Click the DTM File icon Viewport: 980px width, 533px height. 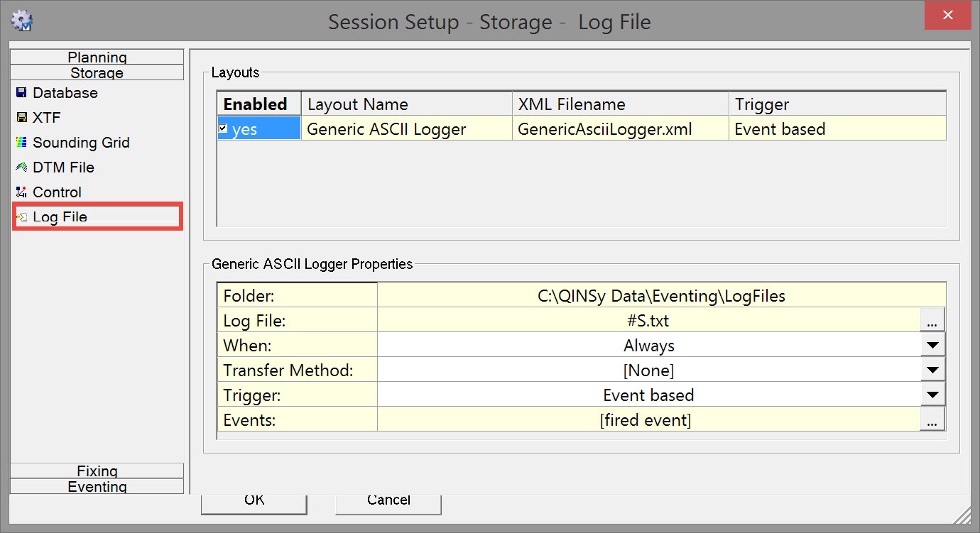point(21,167)
